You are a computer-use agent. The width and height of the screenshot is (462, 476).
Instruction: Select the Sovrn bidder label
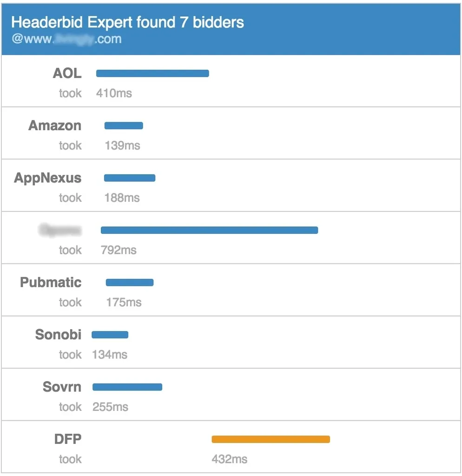point(62,387)
